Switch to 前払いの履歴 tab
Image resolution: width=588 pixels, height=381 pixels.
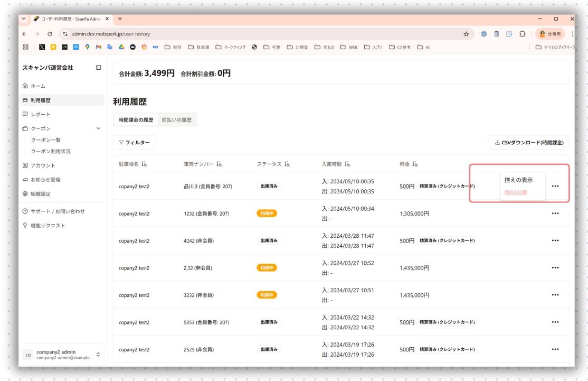click(176, 120)
